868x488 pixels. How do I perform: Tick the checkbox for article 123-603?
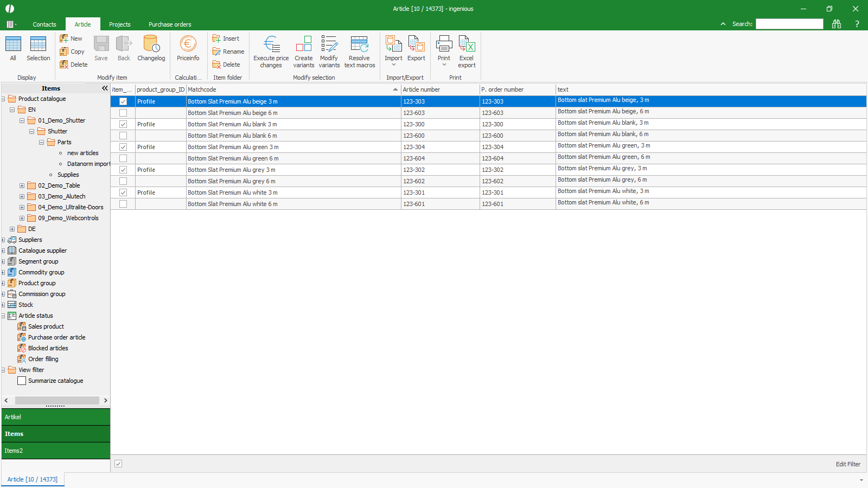(123, 113)
